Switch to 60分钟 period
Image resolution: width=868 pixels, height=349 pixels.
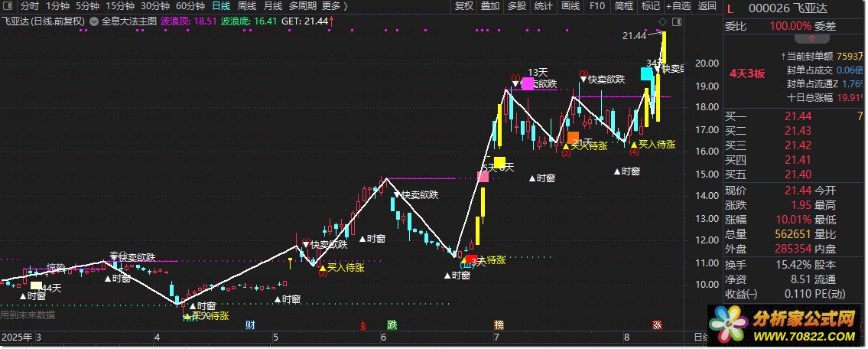[190, 6]
